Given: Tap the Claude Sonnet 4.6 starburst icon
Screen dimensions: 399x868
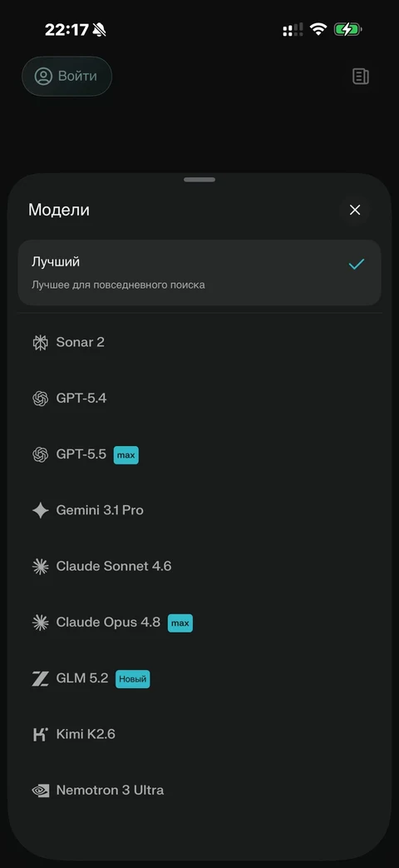Looking at the screenshot, I should (x=41, y=566).
